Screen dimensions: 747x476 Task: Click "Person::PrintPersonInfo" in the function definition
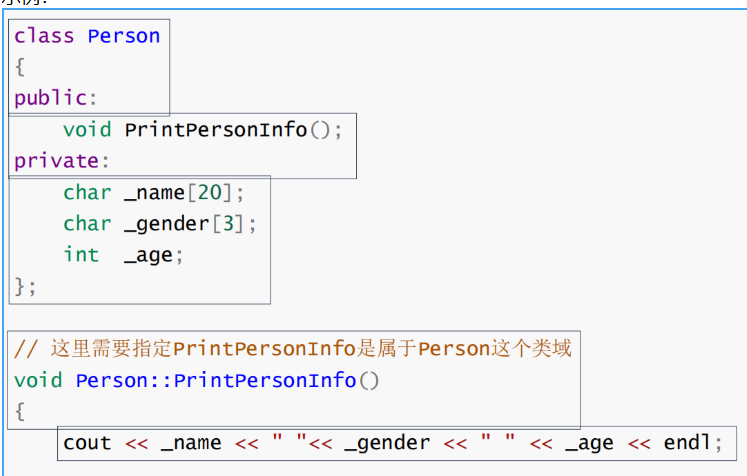coord(215,381)
